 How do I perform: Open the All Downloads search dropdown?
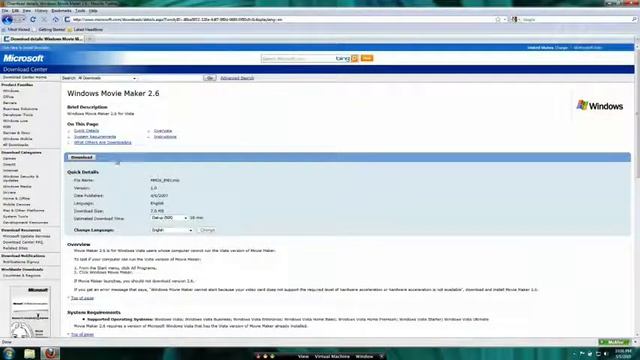[107, 78]
